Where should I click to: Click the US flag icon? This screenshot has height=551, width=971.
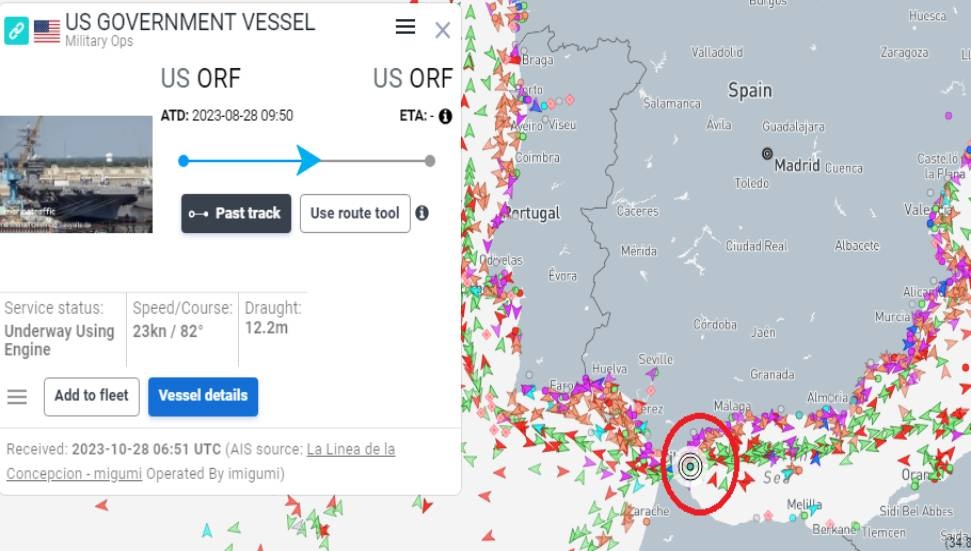click(x=47, y=31)
